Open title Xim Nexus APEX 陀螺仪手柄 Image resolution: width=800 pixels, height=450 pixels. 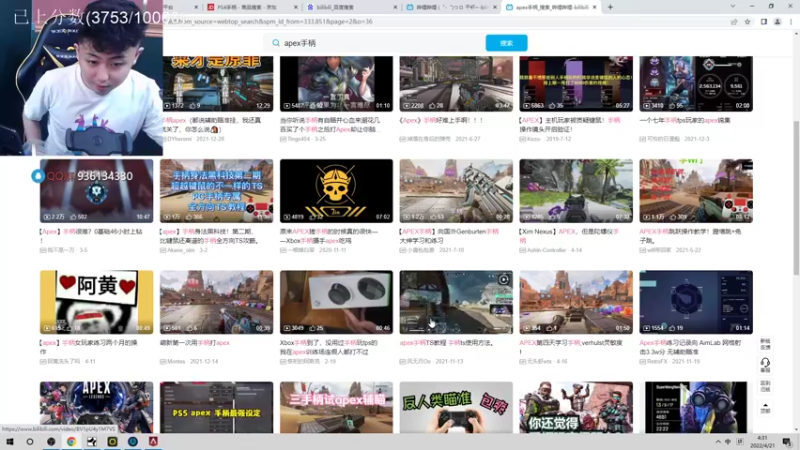(569, 236)
